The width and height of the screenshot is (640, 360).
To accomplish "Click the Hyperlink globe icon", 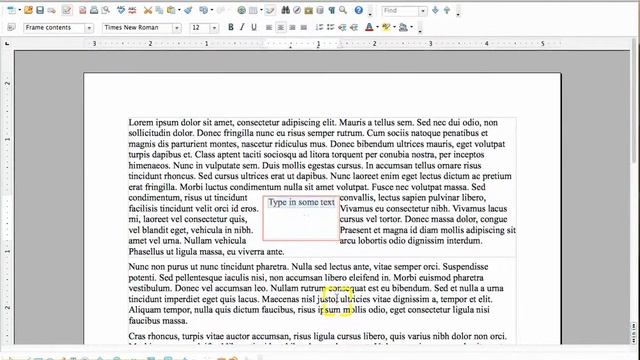I will click(x=242, y=10).
